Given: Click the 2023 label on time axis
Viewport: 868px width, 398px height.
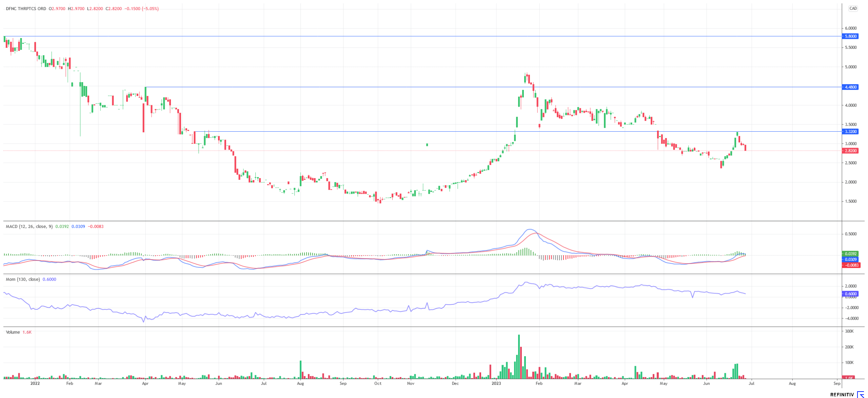Looking at the screenshot, I should (496, 383).
